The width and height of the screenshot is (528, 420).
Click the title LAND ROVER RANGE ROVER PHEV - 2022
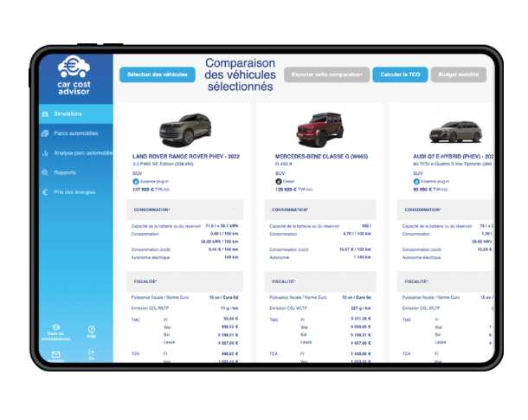point(186,156)
